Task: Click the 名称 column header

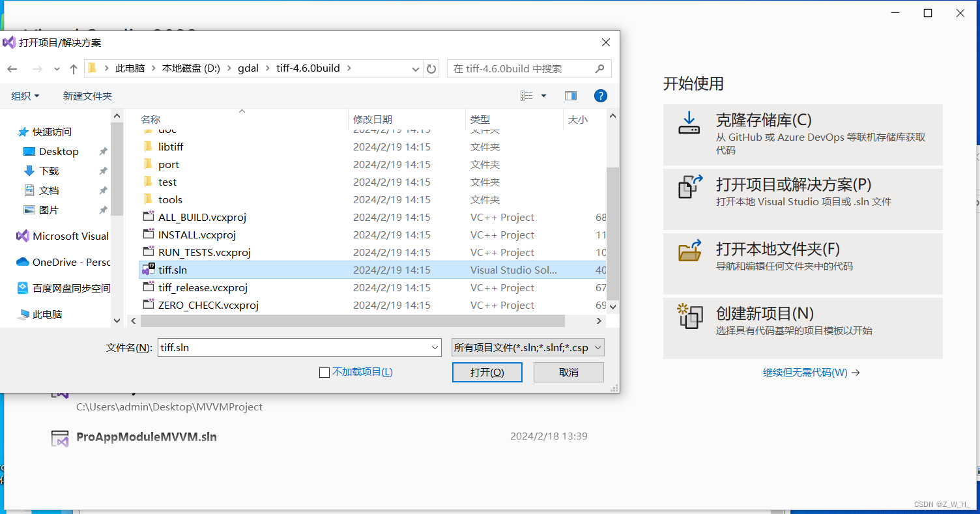Action: [x=151, y=119]
